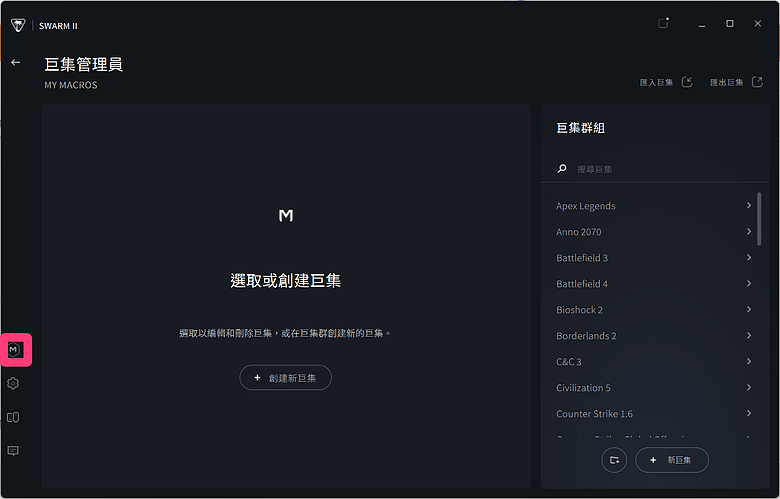Close the Swarm II window
The height and width of the screenshot is (499, 780).
click(758, 24)
